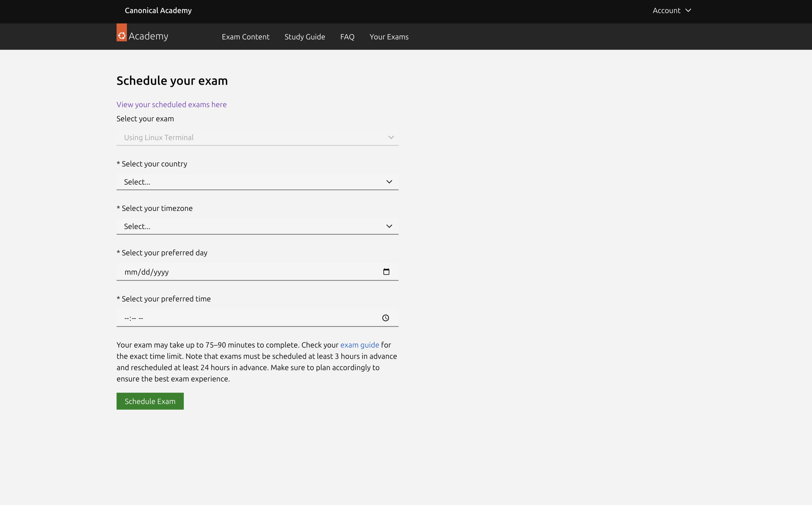The width and height of the screenshot is (812, 505).
Task: Go to Exam Content page
Action: [x=245, y=37]
